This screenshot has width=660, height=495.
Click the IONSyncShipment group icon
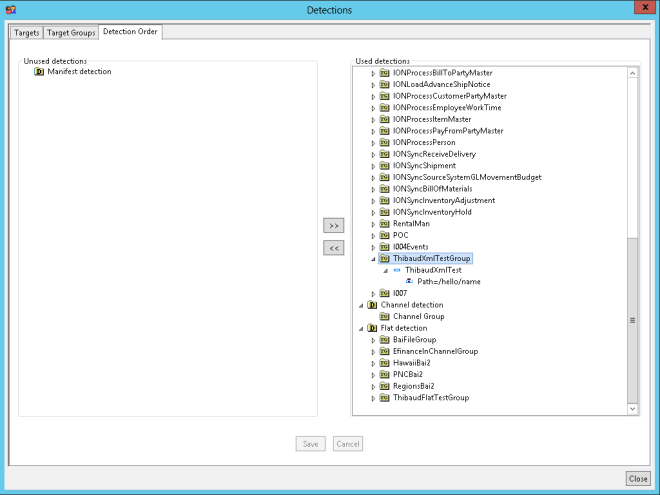click(x=385, y=166)
